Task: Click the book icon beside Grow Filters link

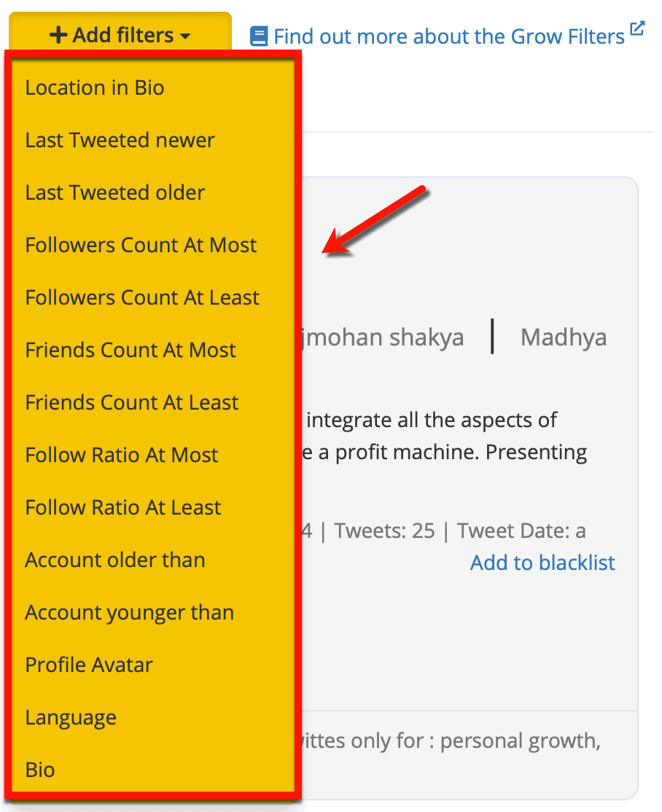Action: [x=259, y=36]
